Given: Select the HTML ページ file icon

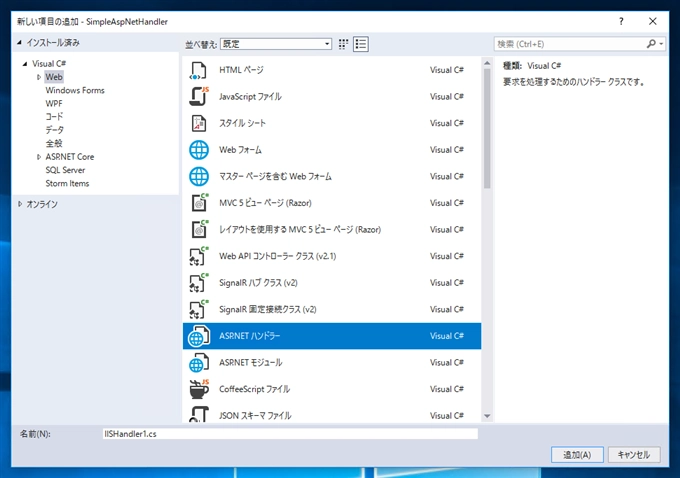Looking at the screenshot, I should 199,70.
